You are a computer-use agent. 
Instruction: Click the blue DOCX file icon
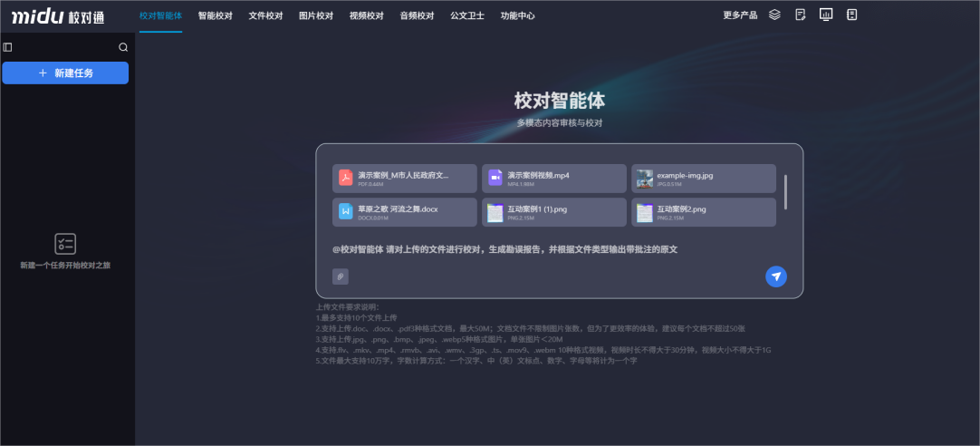click(346, 211)
